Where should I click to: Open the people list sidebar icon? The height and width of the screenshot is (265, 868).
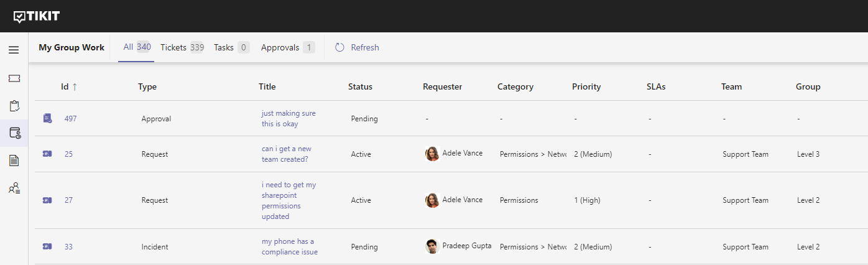(x=14, y=188)
